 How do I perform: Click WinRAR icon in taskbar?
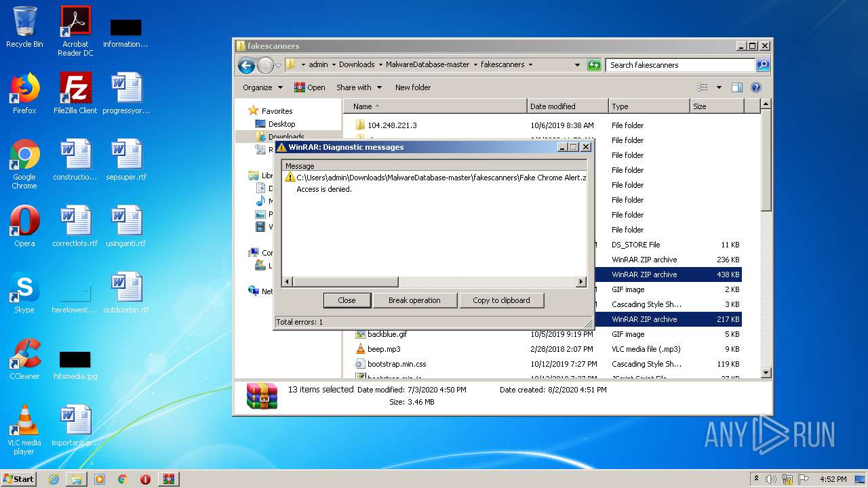point(169,479)
